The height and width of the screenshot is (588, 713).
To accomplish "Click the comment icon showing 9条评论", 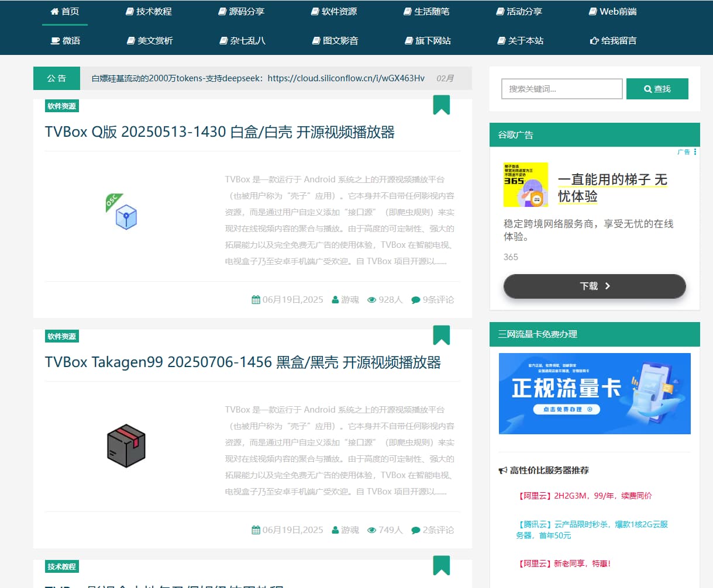I will click(x=415, y=300).
